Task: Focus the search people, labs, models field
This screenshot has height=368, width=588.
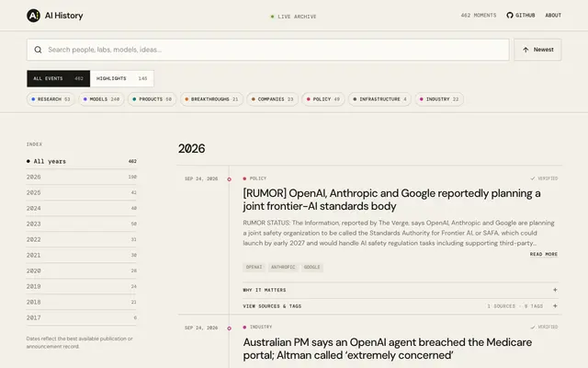Action: tap(267, 50)
